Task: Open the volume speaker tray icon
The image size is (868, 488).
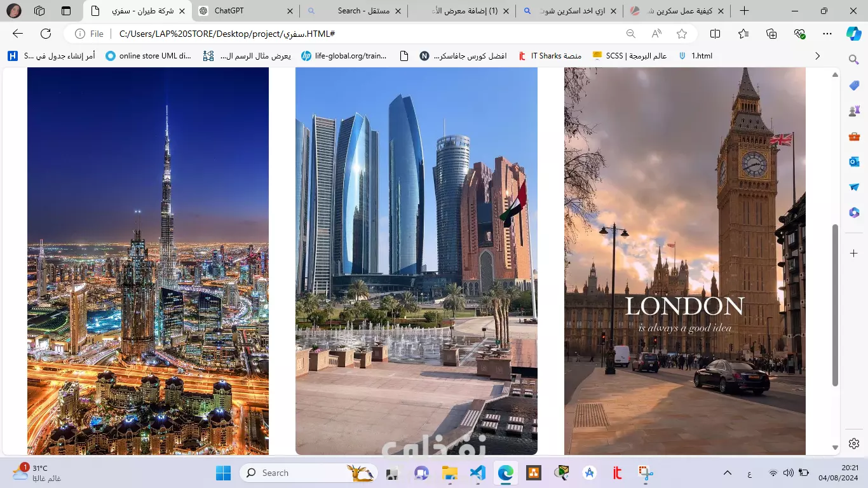Action: 789,473
